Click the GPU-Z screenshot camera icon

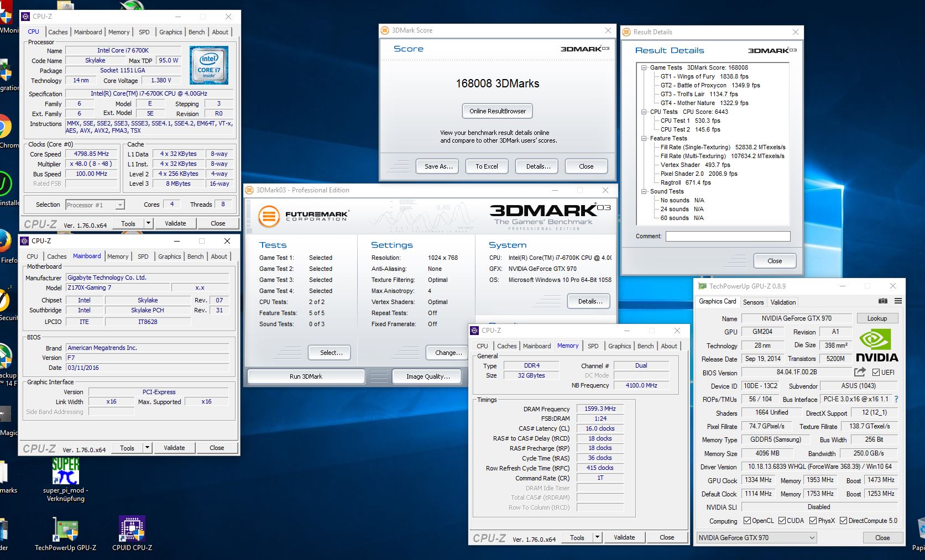pos(883,301)
